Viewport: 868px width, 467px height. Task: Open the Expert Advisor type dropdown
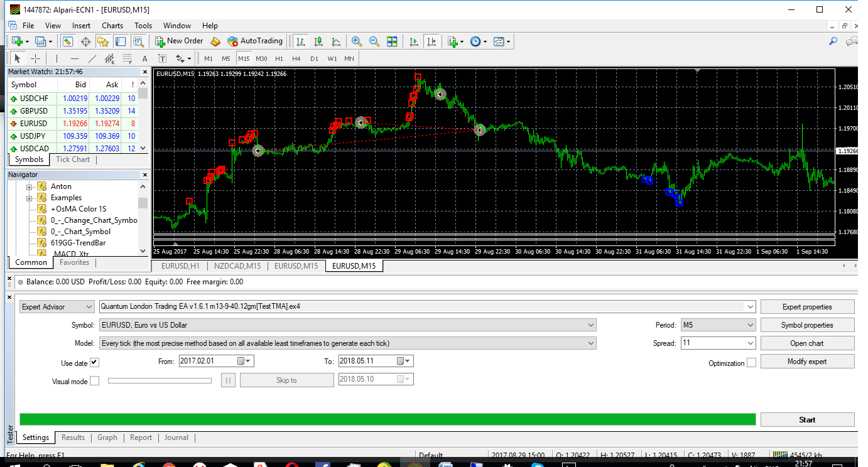tap(57, 307)
